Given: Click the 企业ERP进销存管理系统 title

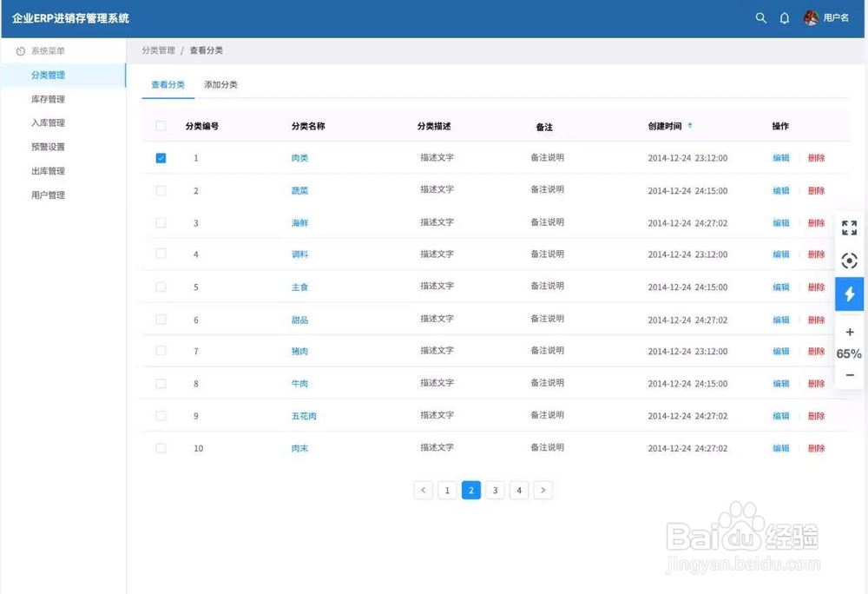Looking at the screenshot, I should coord(70,18).
